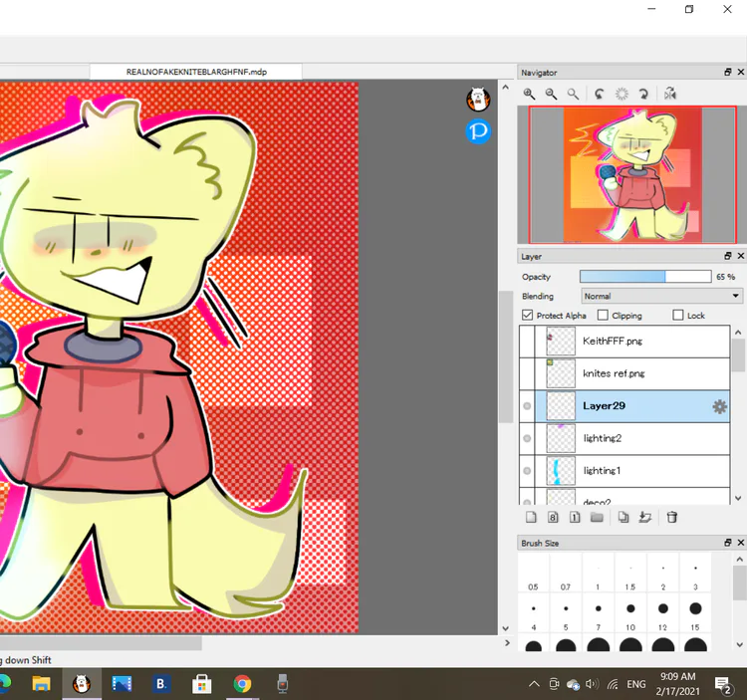Enable the layer Lock checkbox
This screenshot has height=700, width=747.
pyautogui.click(x=678, y=316)
